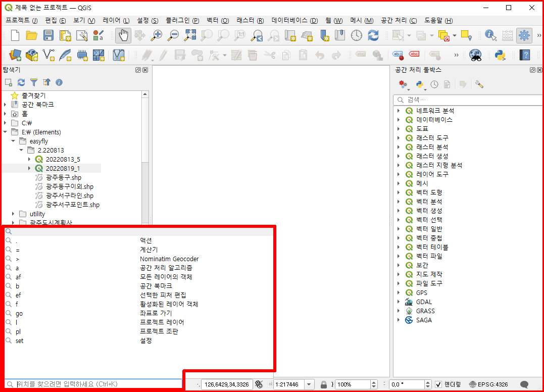Viewport: 544px width, 392px height.
Task: Zoom to full extent
Action: tap(190, 35)
